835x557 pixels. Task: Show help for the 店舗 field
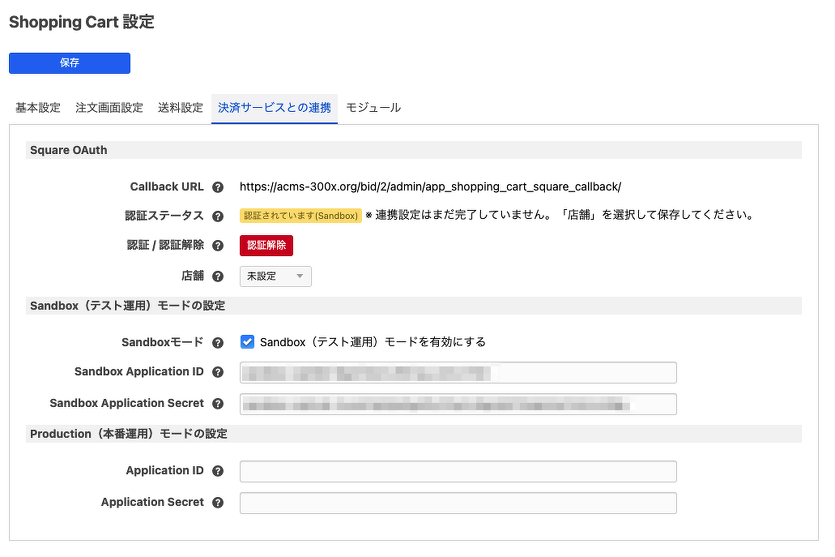[218, 276]
